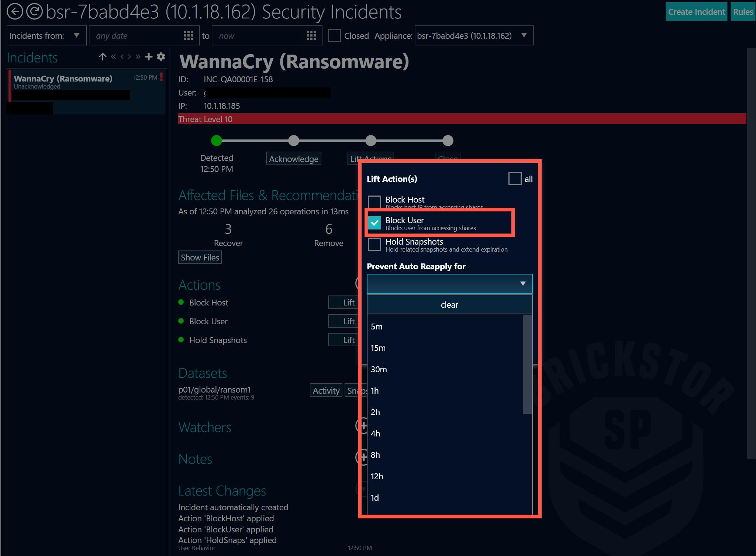Expand the Incidents from dropdown
Viewport: 756px width, 556px height.
[x=76, y=36]
